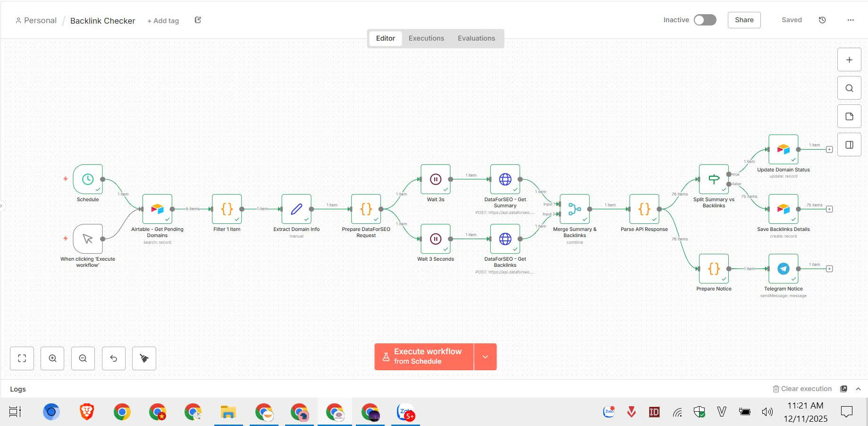868x426 pixels.
Task: Toggle the side panel layout button
Action: coord(849,145)
